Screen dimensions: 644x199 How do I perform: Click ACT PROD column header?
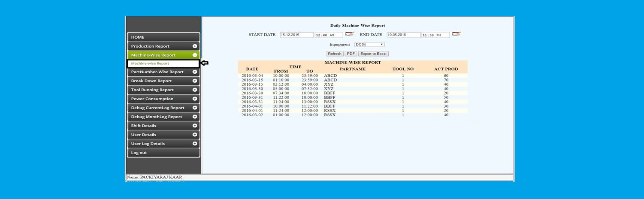coord(446,69)
